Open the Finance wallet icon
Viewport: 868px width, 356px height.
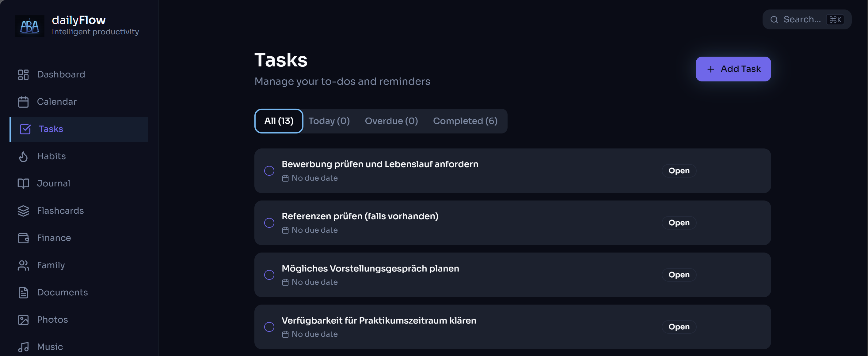point(23,238)
